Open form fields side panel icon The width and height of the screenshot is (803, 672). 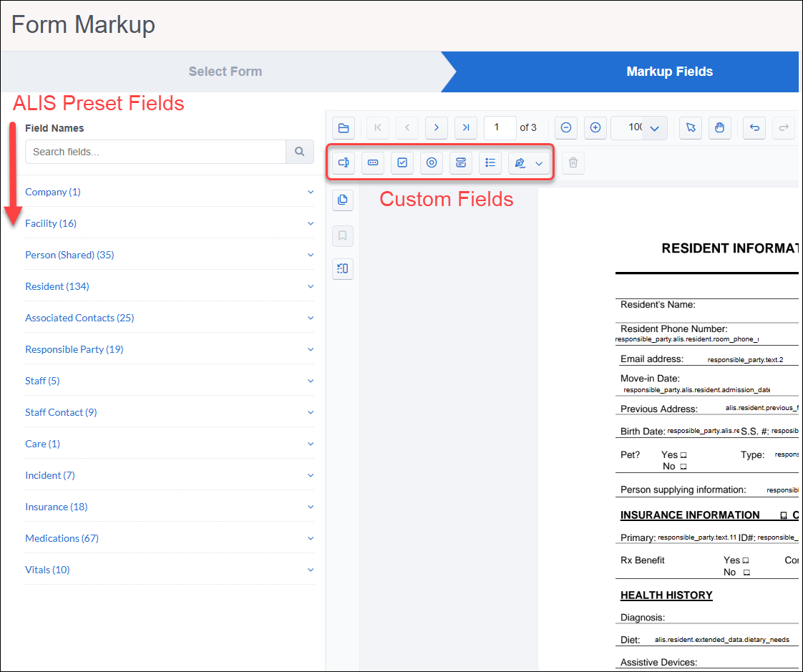click(x=343, y=268)
